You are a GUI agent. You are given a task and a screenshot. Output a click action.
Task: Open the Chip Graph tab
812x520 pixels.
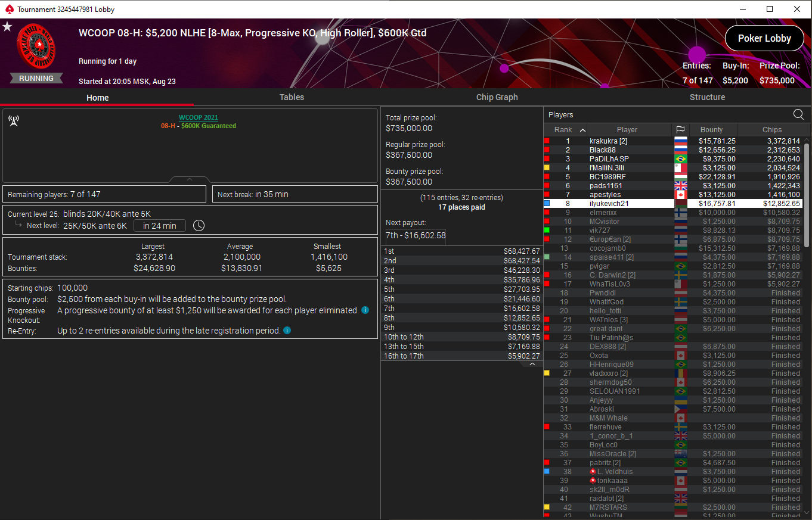coord(497,97)
